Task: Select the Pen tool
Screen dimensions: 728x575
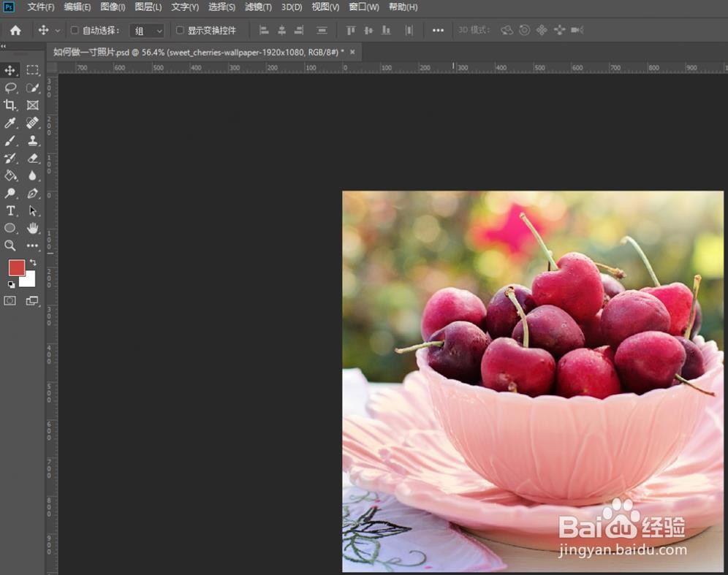Action: [x=32, y=193]
